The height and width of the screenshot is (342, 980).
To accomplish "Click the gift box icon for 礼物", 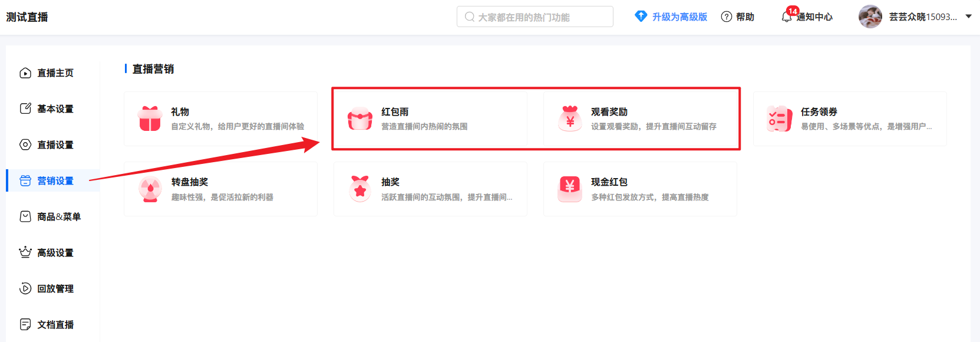I will coord(150,119).
